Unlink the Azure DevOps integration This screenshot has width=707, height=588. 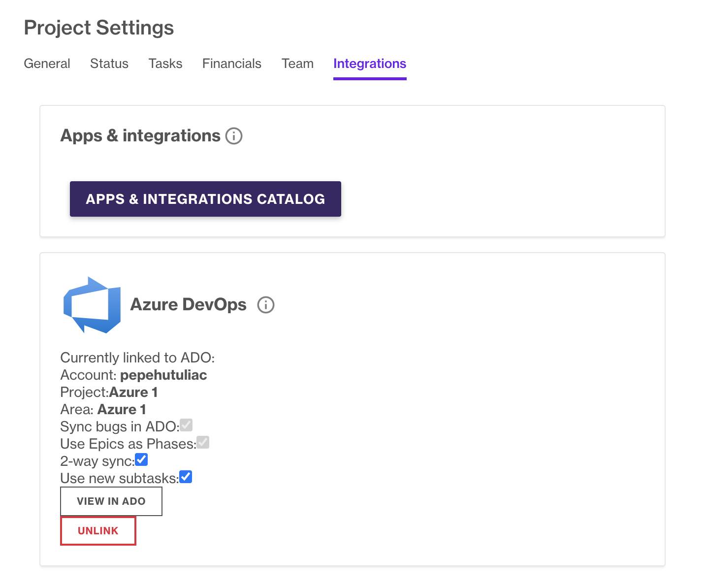(x=98, y=530)
